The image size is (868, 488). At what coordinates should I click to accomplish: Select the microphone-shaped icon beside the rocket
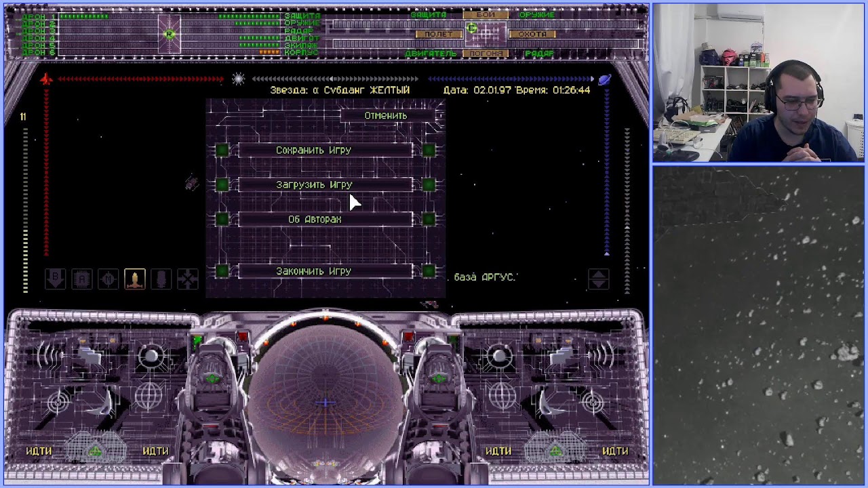coord(161,279)
